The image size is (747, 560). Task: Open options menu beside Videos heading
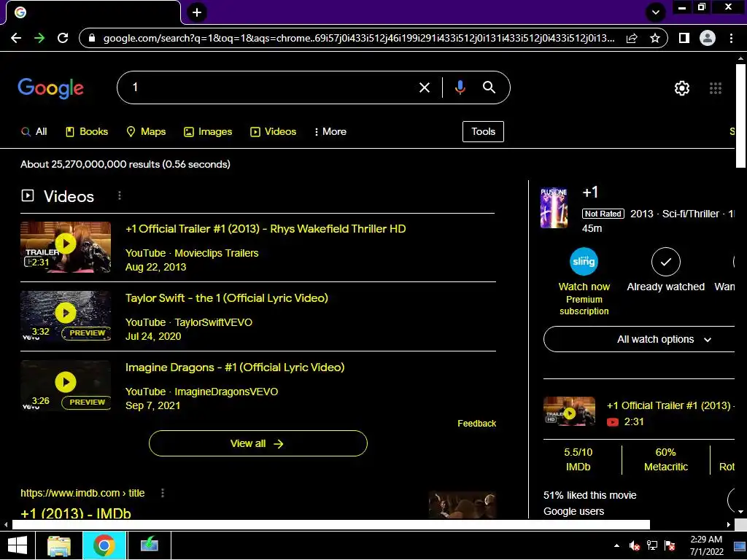click(120, 195)
